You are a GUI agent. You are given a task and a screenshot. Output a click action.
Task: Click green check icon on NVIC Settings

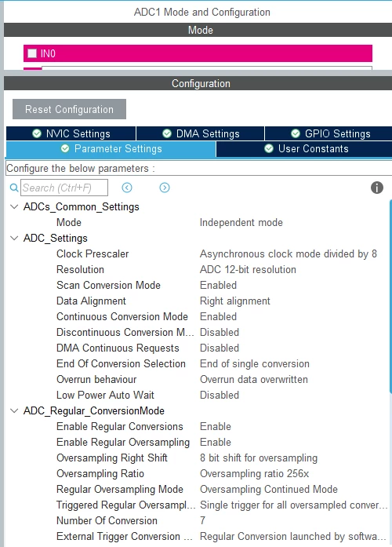(37, 133)
